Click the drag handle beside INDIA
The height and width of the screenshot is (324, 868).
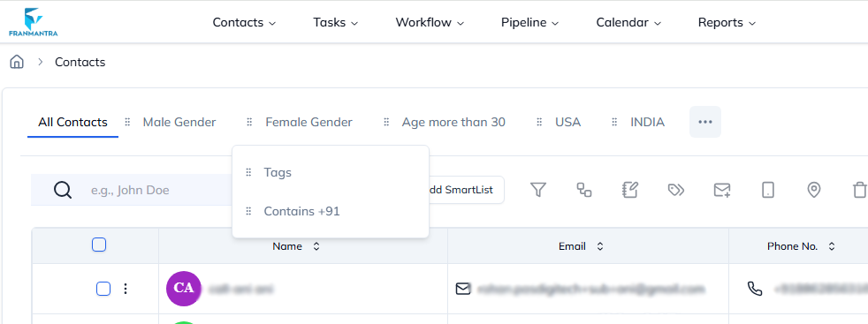[x=614, y=122]
